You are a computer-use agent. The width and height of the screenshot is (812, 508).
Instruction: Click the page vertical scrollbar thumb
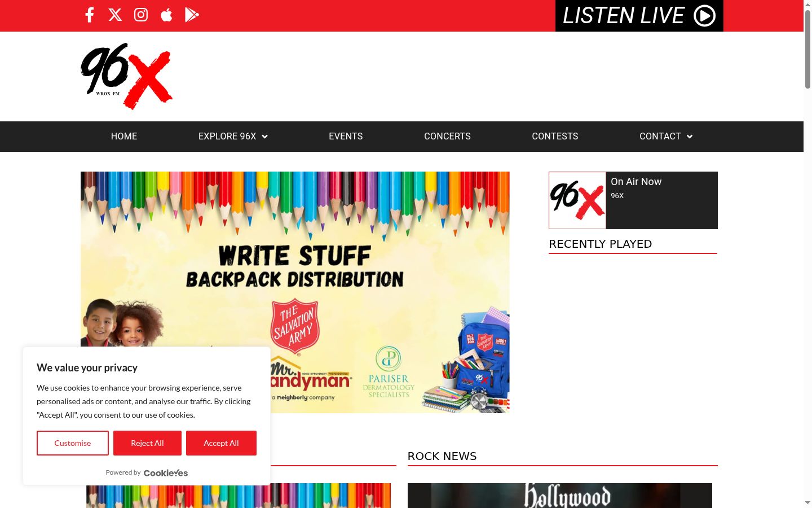point(807,49)
